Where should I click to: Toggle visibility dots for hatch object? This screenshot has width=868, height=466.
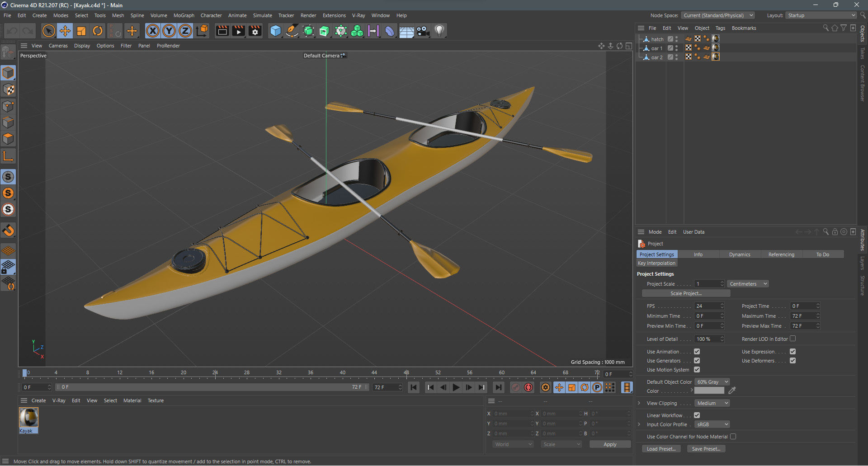pos(677,39)
